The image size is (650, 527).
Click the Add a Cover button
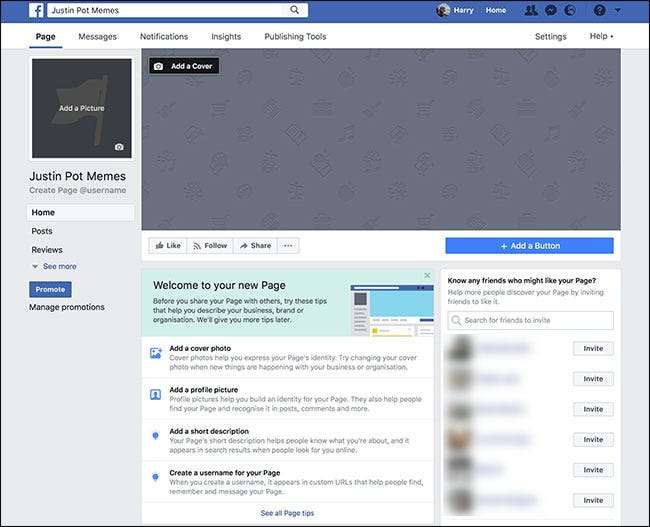pyautogui.click(x=184, y=66)
